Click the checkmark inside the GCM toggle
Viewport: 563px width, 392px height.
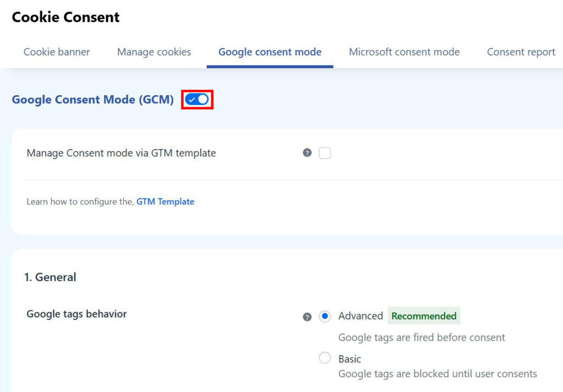(x=193, y=100)
